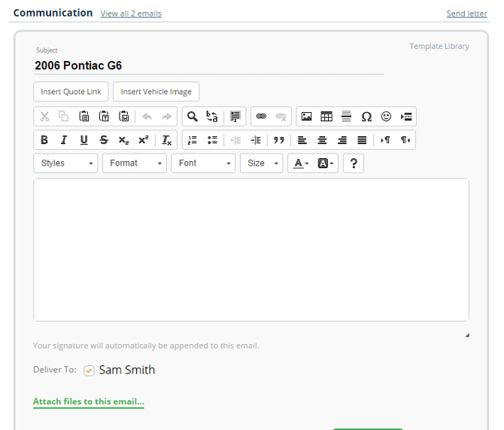The image size is (504, 430).
Task: Open Find with the magnifier icon
Action: point(193,117)
